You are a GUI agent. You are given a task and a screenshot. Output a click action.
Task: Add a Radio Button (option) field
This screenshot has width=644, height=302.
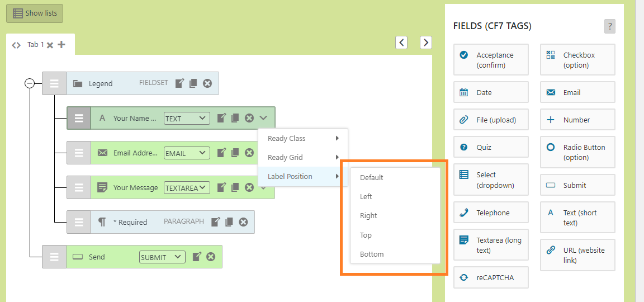point(577,152)
